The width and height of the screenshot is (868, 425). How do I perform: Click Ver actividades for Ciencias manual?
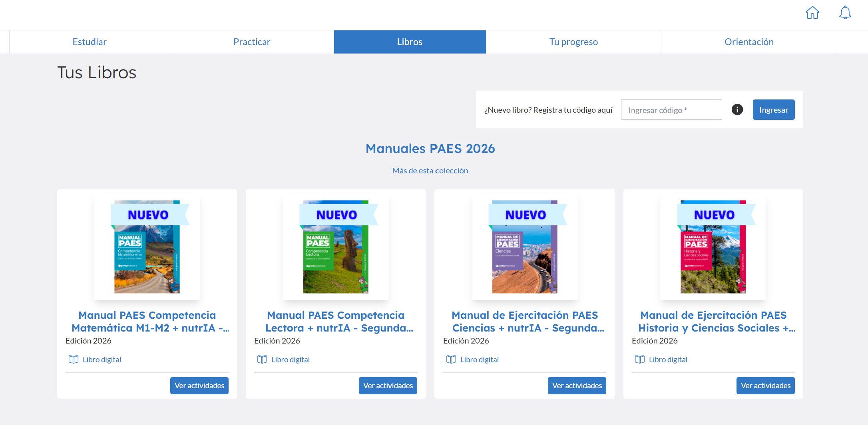(577, 385)
